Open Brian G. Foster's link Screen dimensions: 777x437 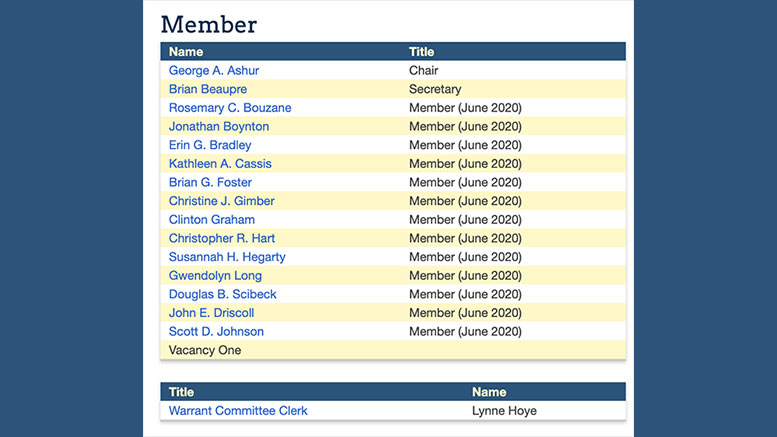coord(210,182)
